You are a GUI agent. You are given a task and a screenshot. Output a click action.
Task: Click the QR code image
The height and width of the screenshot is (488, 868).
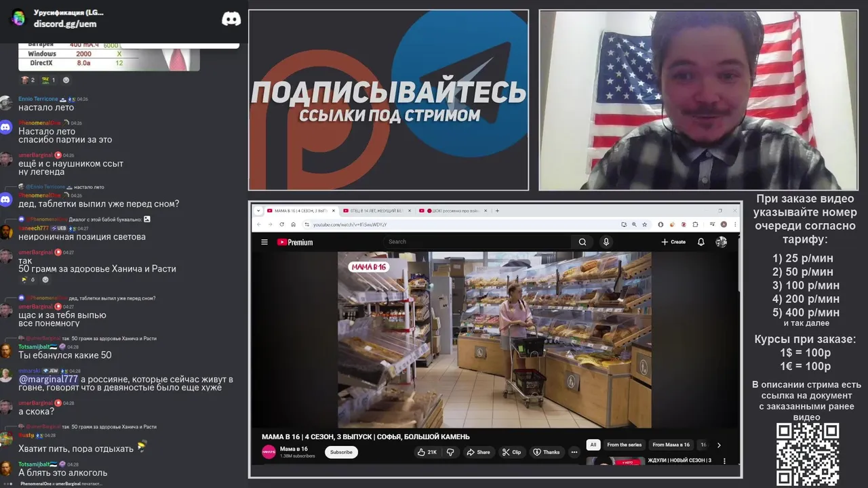point(808,455)
